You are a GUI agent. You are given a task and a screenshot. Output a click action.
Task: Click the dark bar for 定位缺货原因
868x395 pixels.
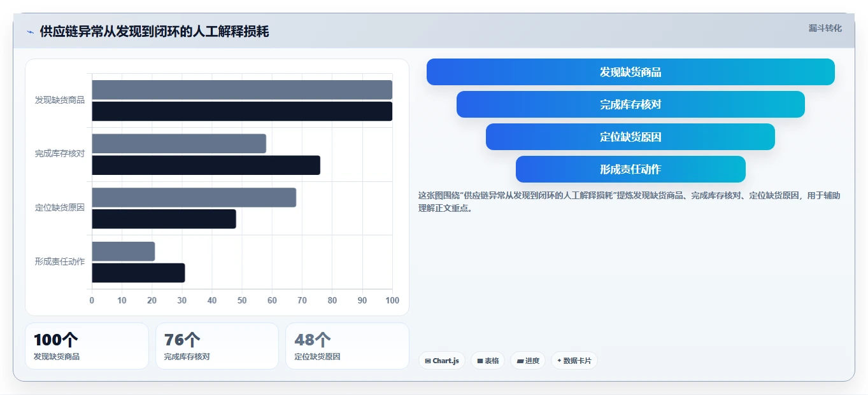point(164,219)
